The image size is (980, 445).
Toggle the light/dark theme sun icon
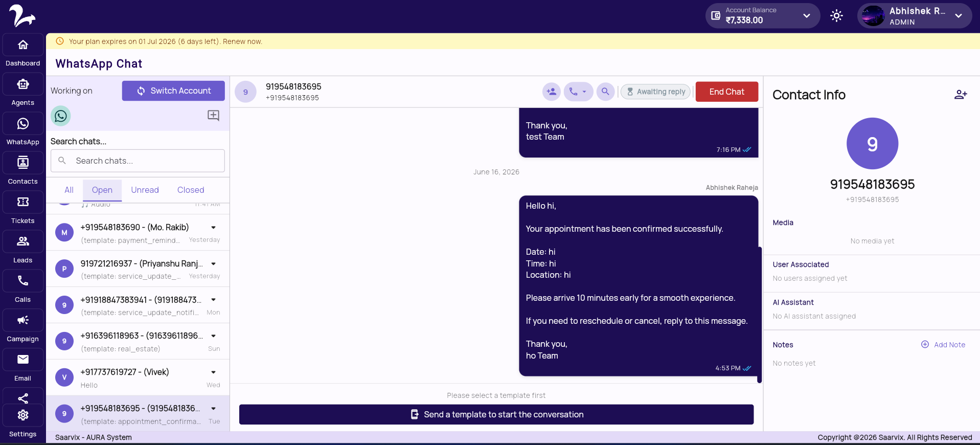click(x=836, y=16)
